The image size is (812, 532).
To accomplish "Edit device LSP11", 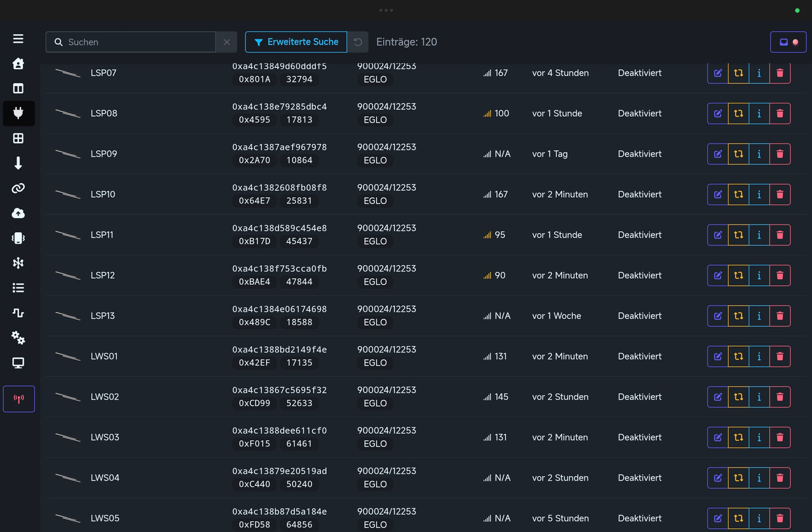I will pyautogui.click(x=718, y=235).
